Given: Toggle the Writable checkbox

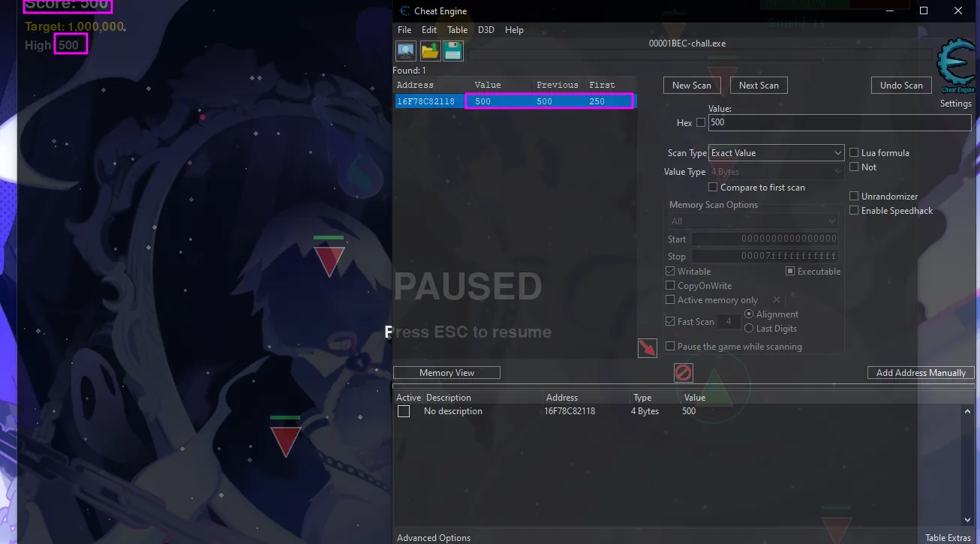Looking at the screenshot, I should [670, 272].
